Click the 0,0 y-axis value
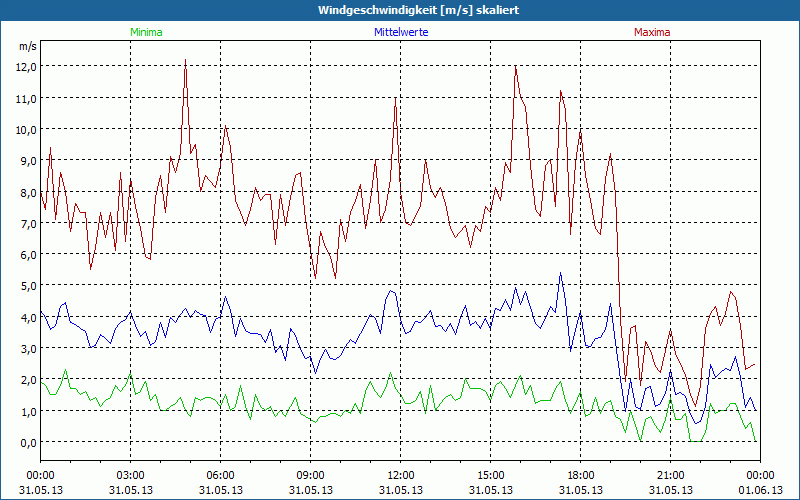800x500 pixels. point(29,442)
